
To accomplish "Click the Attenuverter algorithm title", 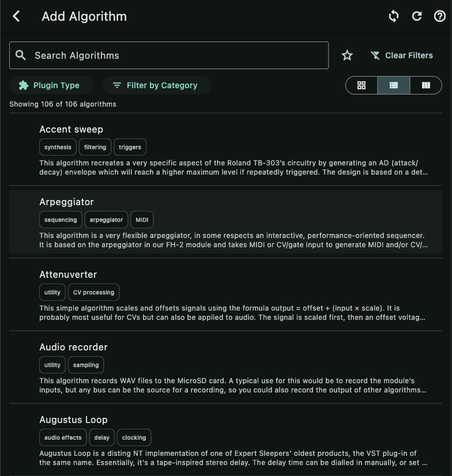I will [x=68, y=274].
